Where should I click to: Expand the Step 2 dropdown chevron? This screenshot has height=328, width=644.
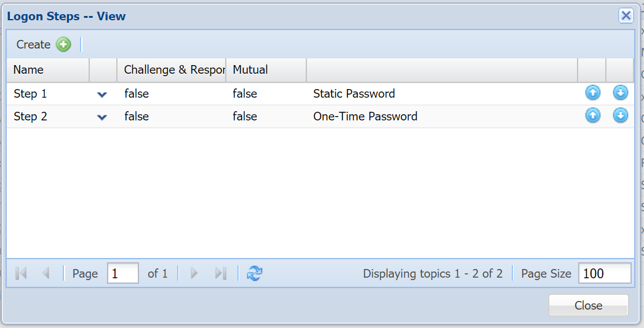click(x=102, y=117)
